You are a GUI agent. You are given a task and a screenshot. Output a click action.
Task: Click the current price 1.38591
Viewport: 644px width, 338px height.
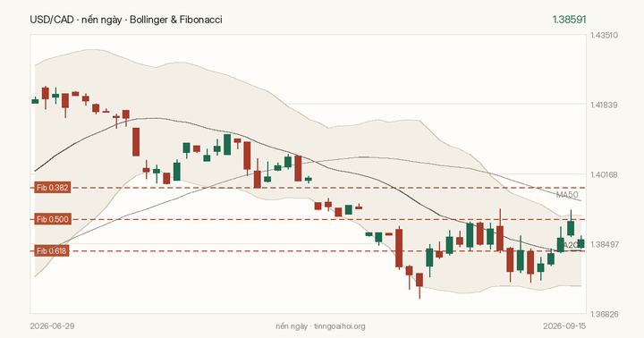point(569,20)
